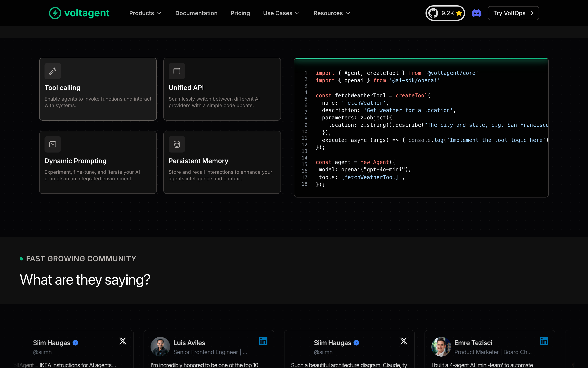Image resolution: width=588 pixels, height=368 pixels.
Task: Click LinkedIn icon on Emre Tezisci card
Action: (544, 341)
